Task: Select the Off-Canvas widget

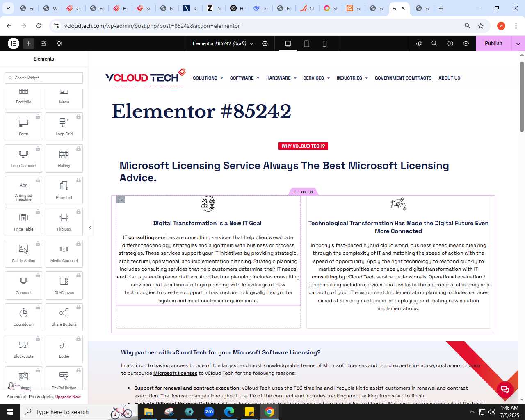Action: (64, 285)
